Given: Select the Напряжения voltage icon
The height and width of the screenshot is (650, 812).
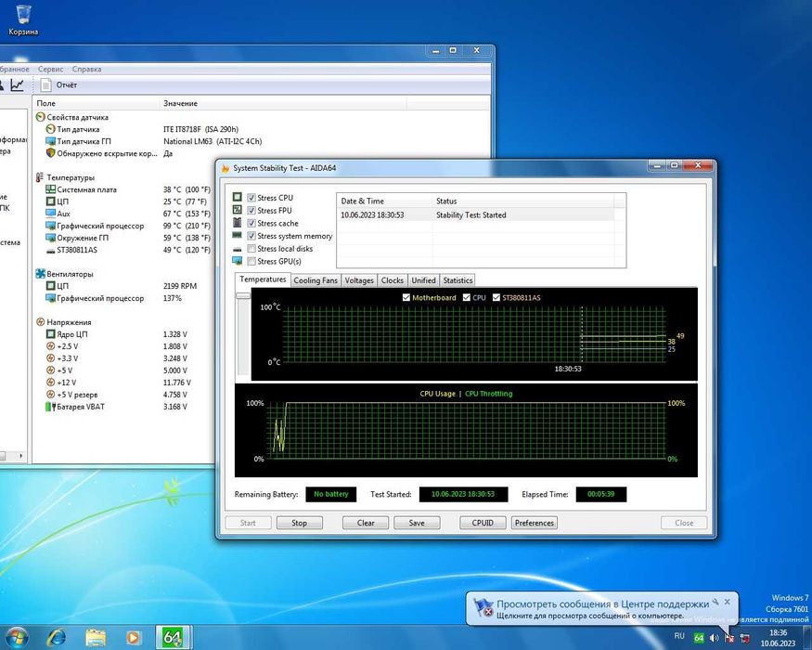Looking at the screenshot, I should (x=41, y=322).
